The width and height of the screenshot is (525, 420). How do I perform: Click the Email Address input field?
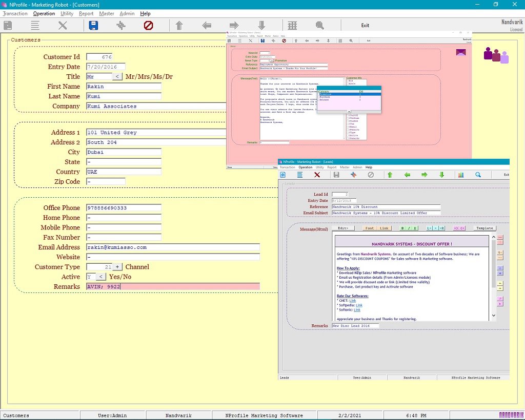click(173, 247)
